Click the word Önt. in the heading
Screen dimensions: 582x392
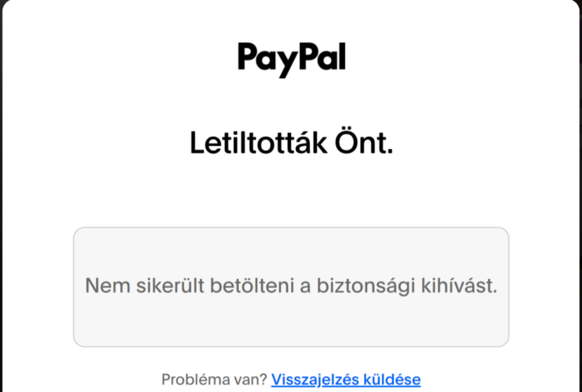[364, 143]
